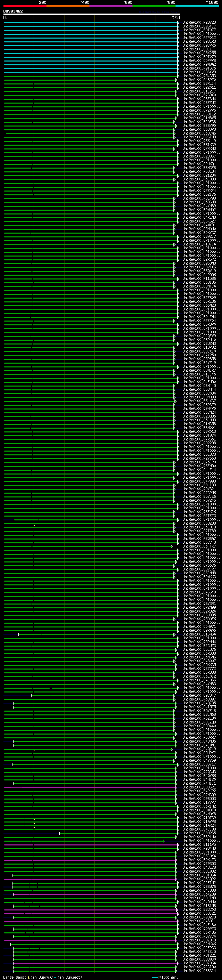This screenshot has height=980, width=222.
Task: Select hit label UniRef100_Q8R013
Action: click(x=199, y=431)
